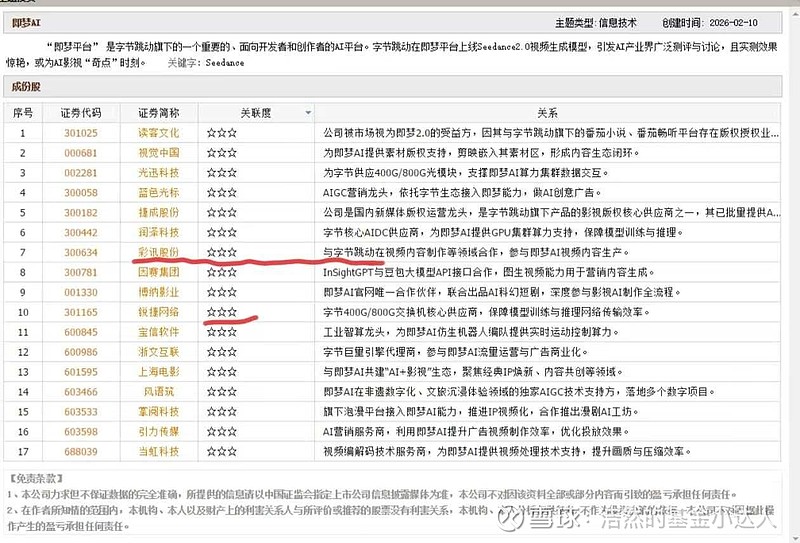This screenshot has height=543, width=800.
Task: Click relation text starting AIGC营销龙头
Action: pyautogui.click(x=462, y=192)
